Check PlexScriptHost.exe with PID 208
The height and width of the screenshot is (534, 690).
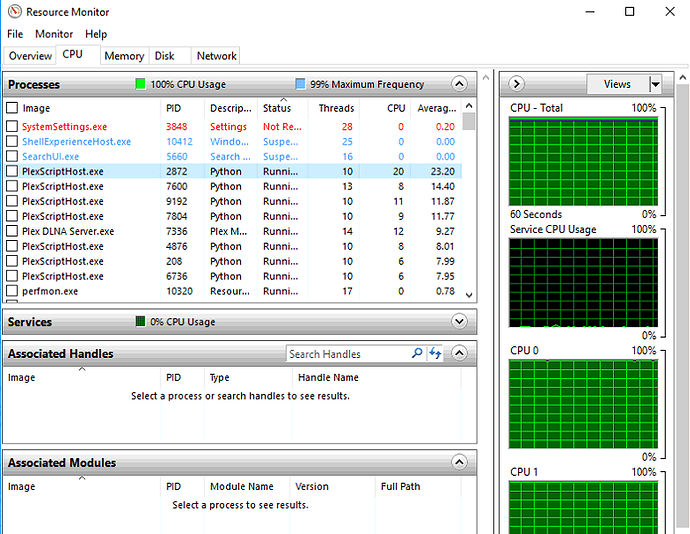click(12, 261)
